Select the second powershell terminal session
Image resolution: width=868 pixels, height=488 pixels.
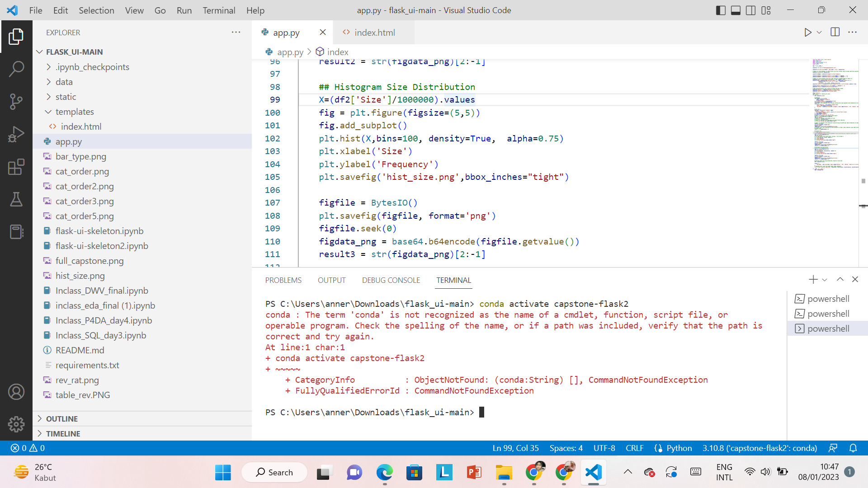click(x=828, y=313)
